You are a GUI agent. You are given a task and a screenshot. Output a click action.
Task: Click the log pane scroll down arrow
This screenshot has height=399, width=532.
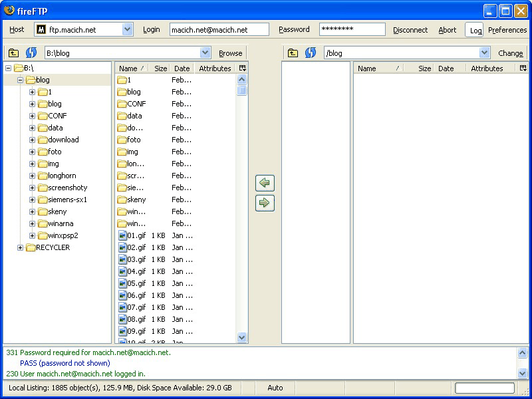[x=522, y=374]
